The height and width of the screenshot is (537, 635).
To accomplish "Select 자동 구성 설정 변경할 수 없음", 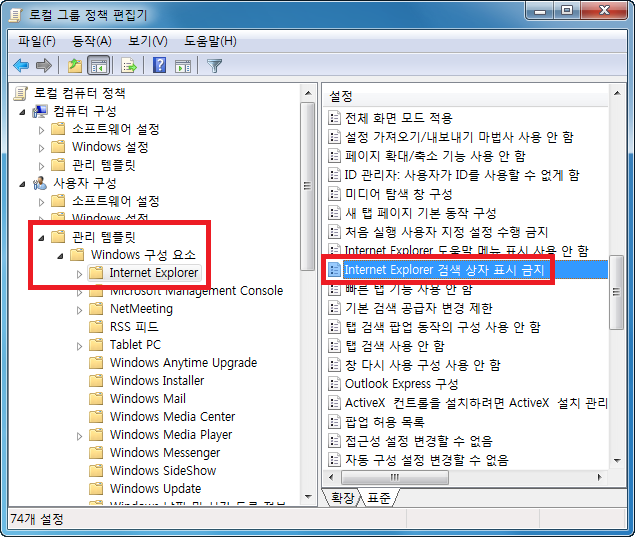I will click(x=427, y=460).
